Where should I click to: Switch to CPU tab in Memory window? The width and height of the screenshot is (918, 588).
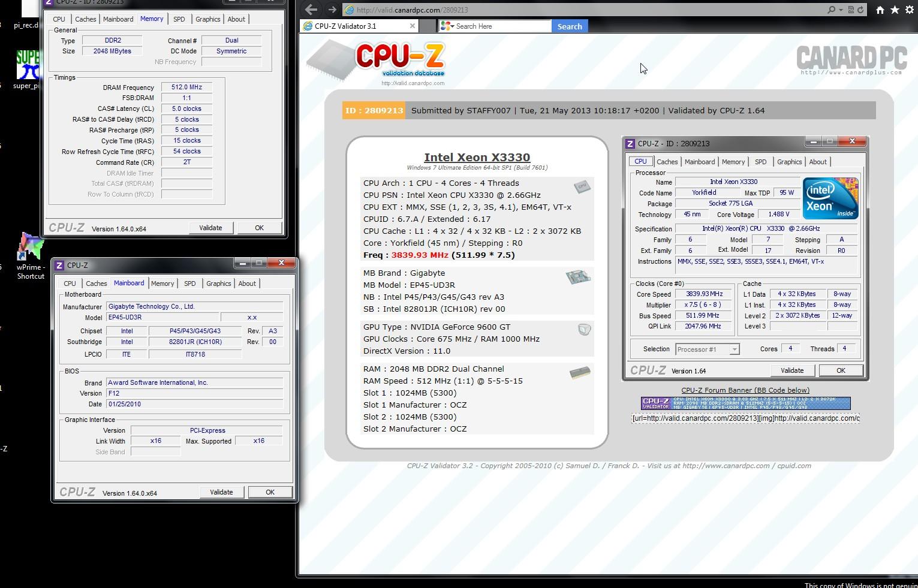pyautogui.click(x=59, y=19)
